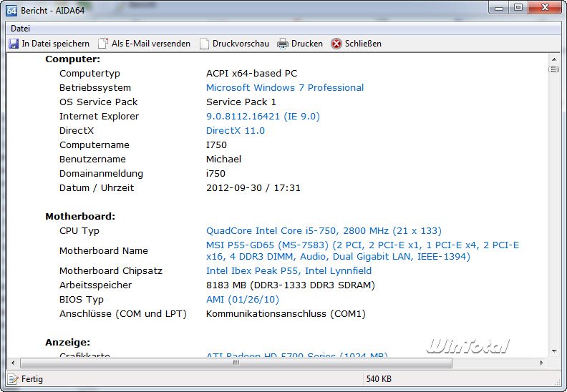
Task: Click the Motherboard Name label
Action: click(x=104, y=251)
